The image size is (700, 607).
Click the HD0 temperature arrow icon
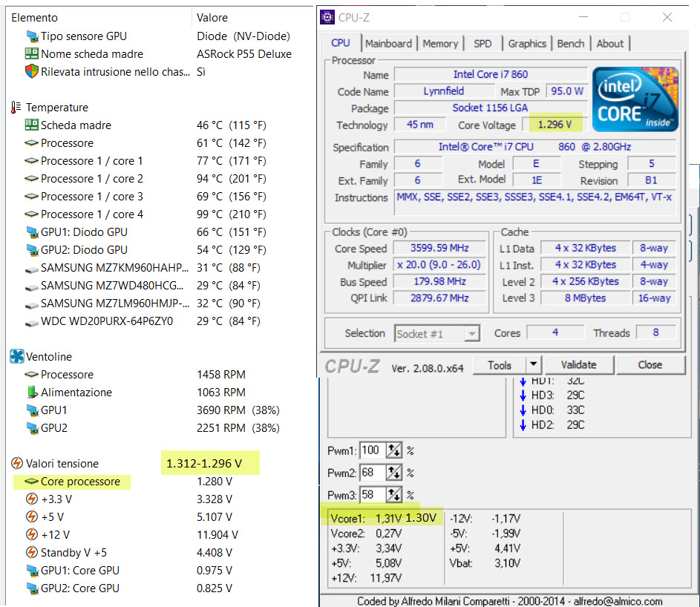523,410
